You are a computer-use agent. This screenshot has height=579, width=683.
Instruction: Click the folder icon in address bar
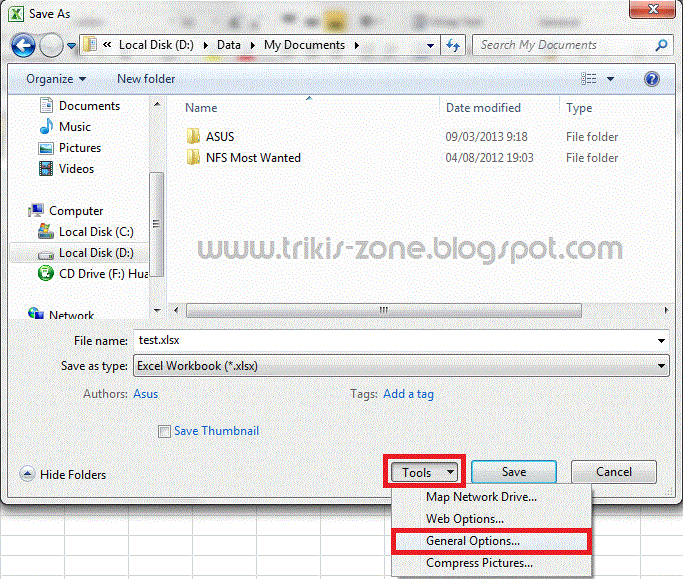coord(90,45)
